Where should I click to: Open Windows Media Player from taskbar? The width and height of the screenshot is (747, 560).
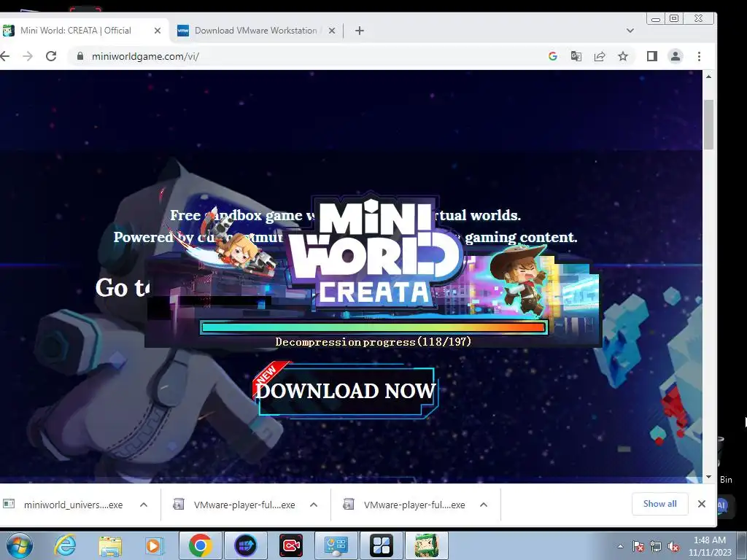(x=153, y=545)
